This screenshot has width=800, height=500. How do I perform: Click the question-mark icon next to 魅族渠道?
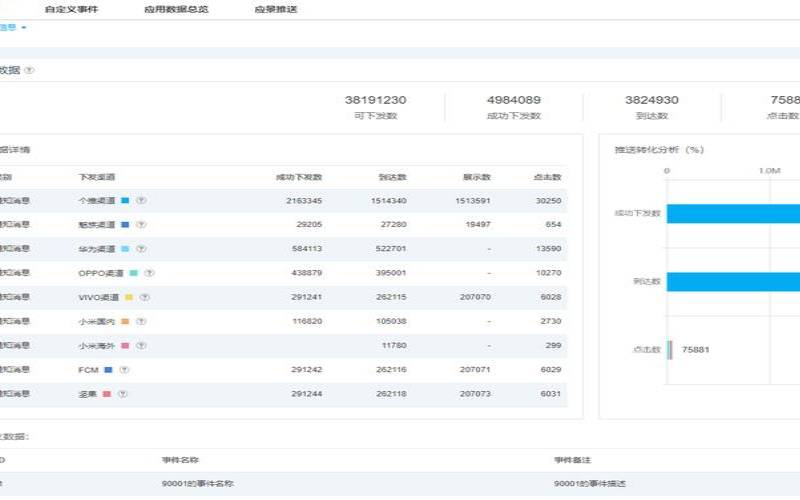pos(141,224)
